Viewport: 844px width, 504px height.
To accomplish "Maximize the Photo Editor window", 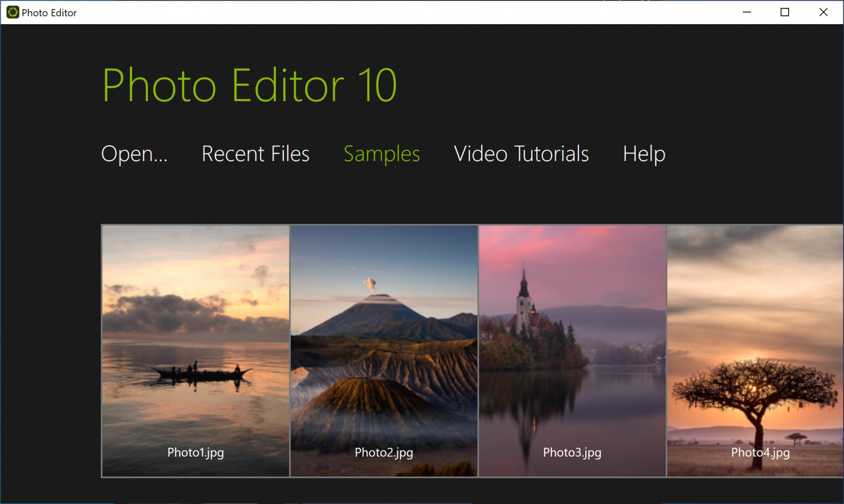I will coord(784,12).
